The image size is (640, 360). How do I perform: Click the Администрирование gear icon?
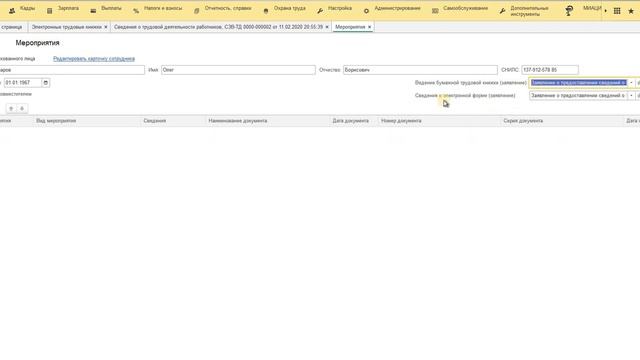(366, 11)
